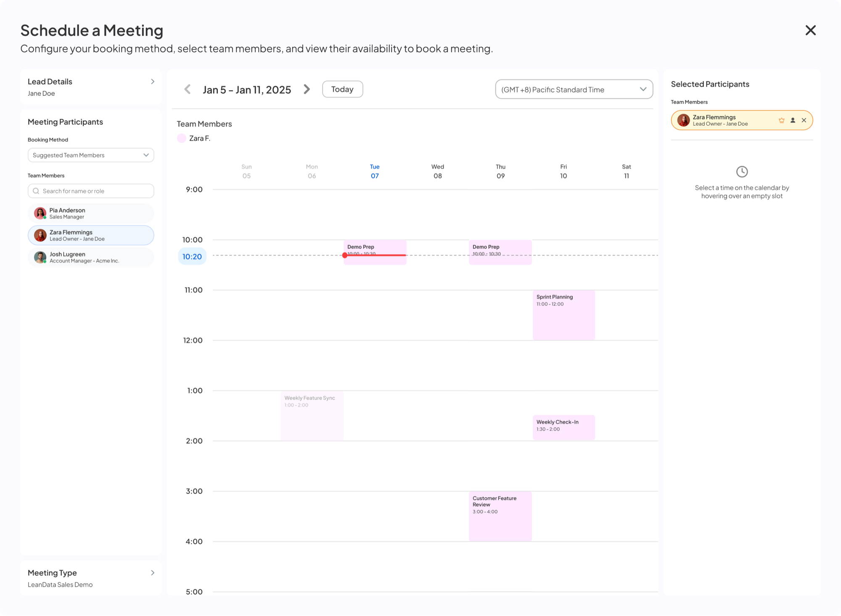Select the Thu 09 day header
Viewport: 841px width, 616px height.
point(500,171)
